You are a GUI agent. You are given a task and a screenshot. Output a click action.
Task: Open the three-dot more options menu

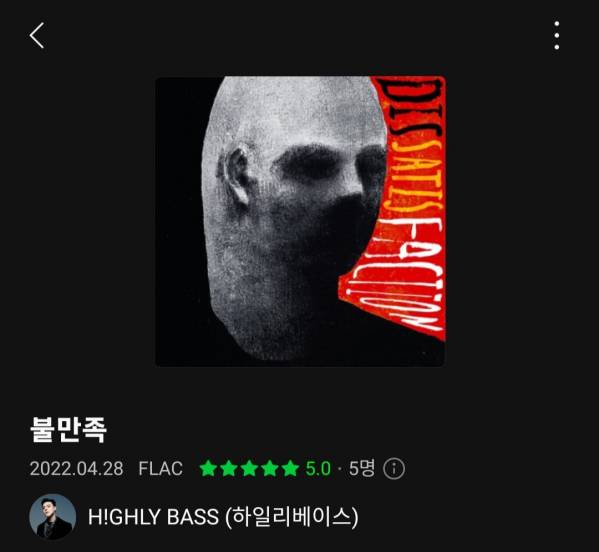(x=557, y=35)
